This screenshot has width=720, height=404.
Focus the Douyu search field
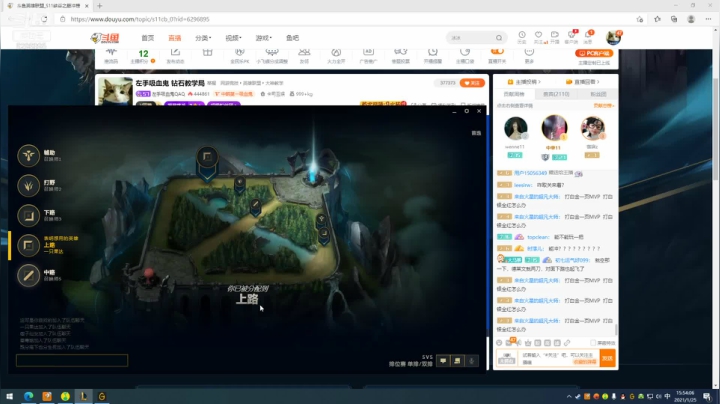point(471,38)
